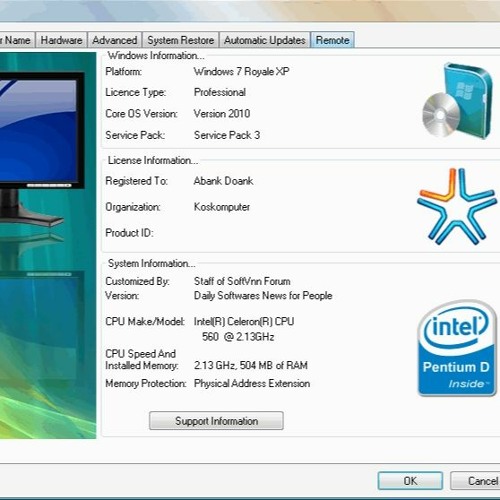This screenshot has width=500, height=500.
Task: Click the 'Product ID:' label
Action: [129, 233]
